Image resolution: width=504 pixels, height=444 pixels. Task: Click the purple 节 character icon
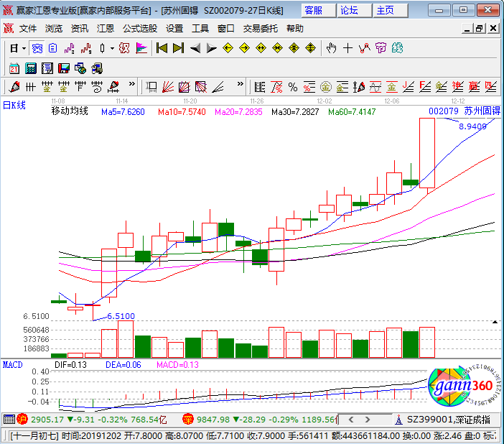coord(381,48)
